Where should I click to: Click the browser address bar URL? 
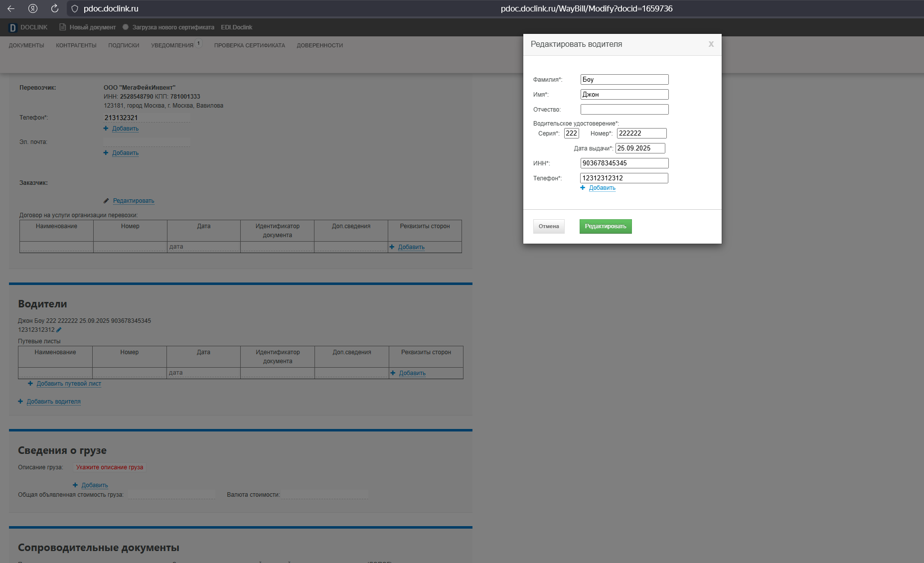587,8
